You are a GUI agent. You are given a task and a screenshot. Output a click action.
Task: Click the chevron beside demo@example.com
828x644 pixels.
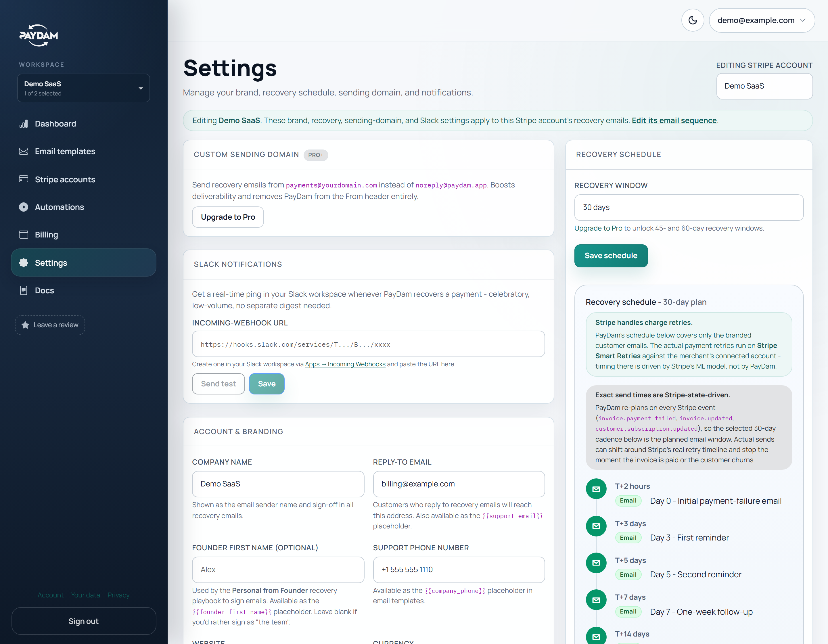803,20
